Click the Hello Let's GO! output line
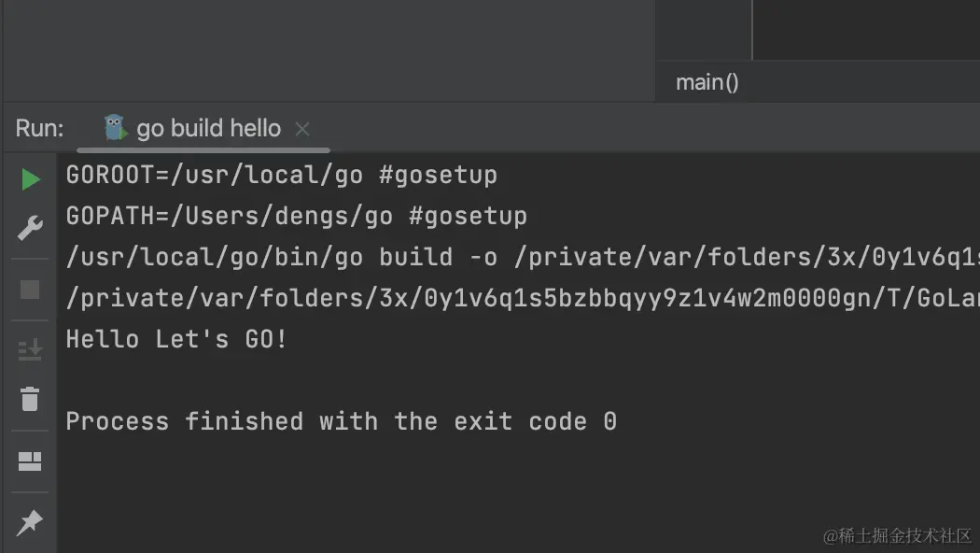This screenshot has width=980, height=553. click(176, 339)
